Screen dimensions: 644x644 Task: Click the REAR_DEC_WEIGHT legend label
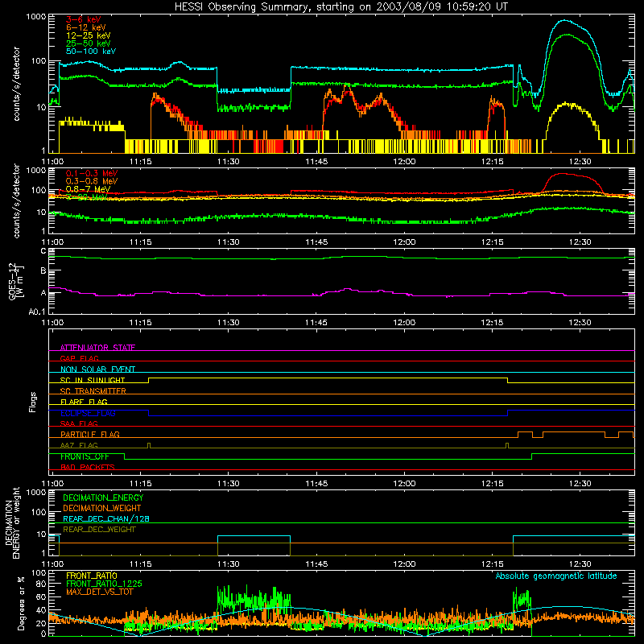(x=99, y=530)
